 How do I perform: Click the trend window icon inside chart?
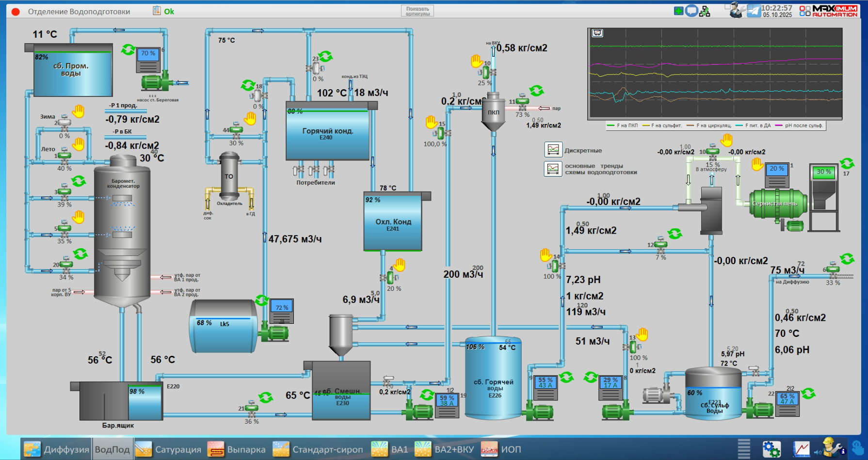click(x=597, y=33)
